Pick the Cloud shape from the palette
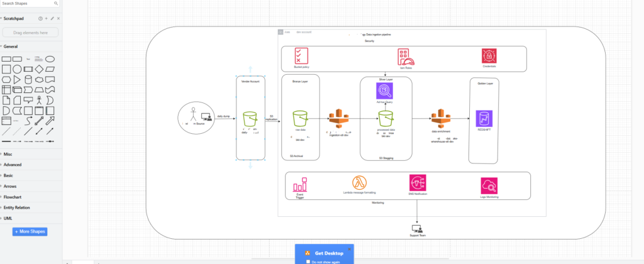Image resolution: width=644 pixels, height=264 pixels. click(39, 80)
